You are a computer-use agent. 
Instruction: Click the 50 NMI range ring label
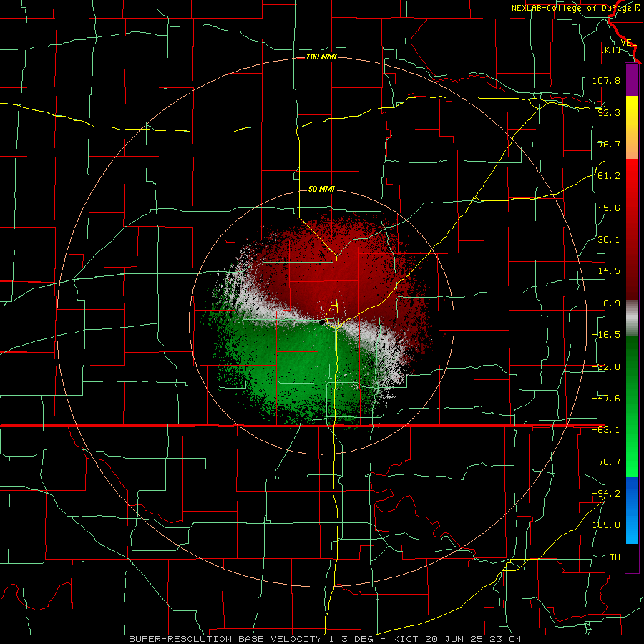click(x=321, y=190)
